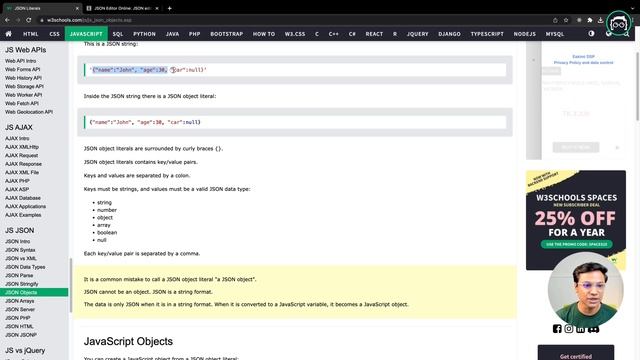This screenshot has width=640, height=360.
Task: Open AJAX Intro sidebar link
Action: 17,138
